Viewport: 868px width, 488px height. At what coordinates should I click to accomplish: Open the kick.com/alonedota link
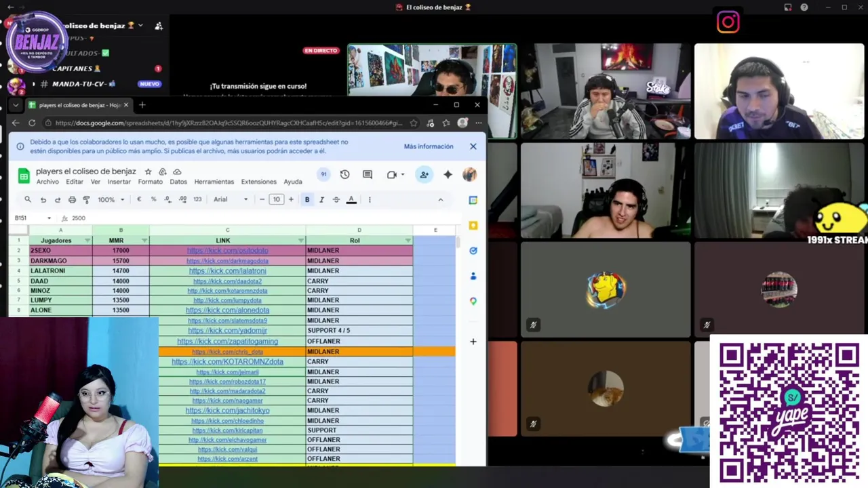pos(227,310)
